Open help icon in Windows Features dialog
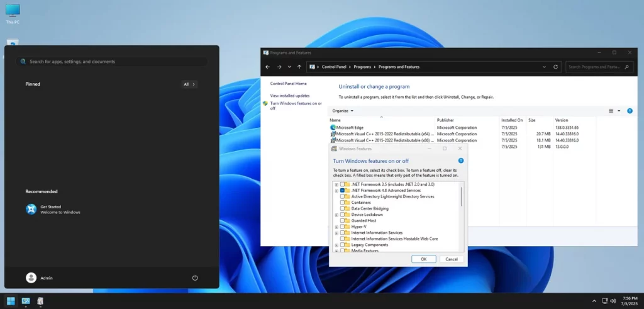The width and height of the screenshot is (644, 309). pyautogui.click(x=461, y=161)
